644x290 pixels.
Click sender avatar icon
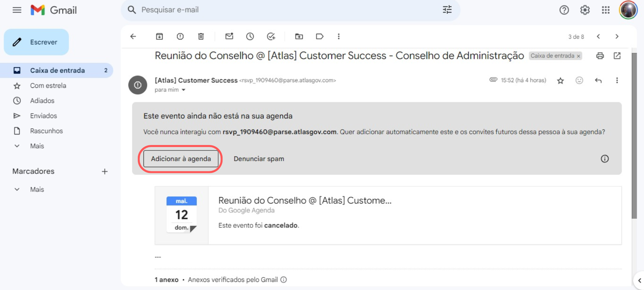tap(138, 85)
